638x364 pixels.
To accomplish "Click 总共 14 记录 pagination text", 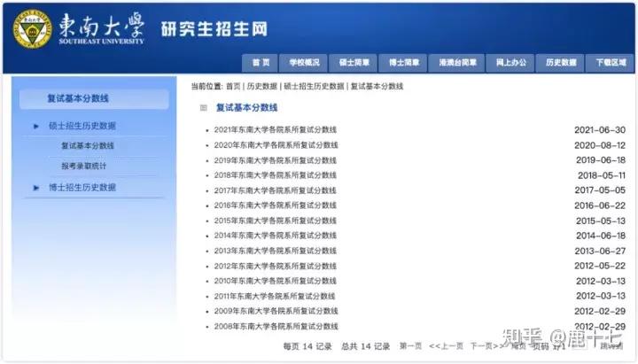I will [365, 346].
